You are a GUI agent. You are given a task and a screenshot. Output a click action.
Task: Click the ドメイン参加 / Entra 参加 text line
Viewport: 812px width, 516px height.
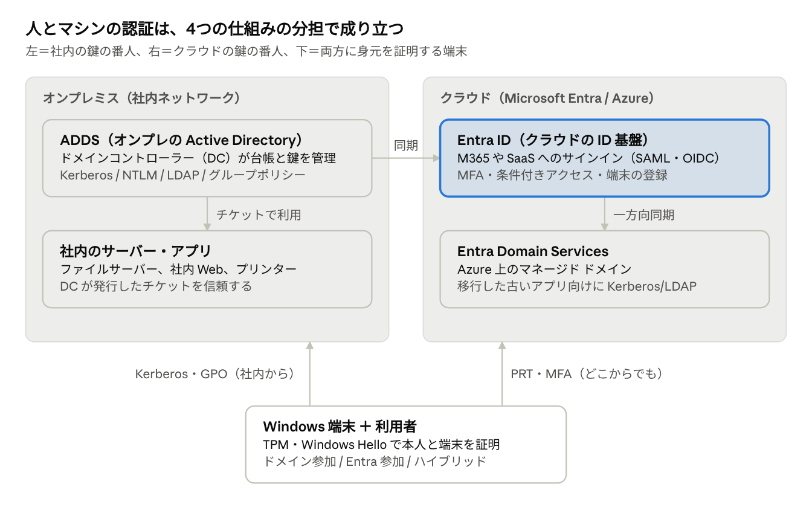point(375,462)
